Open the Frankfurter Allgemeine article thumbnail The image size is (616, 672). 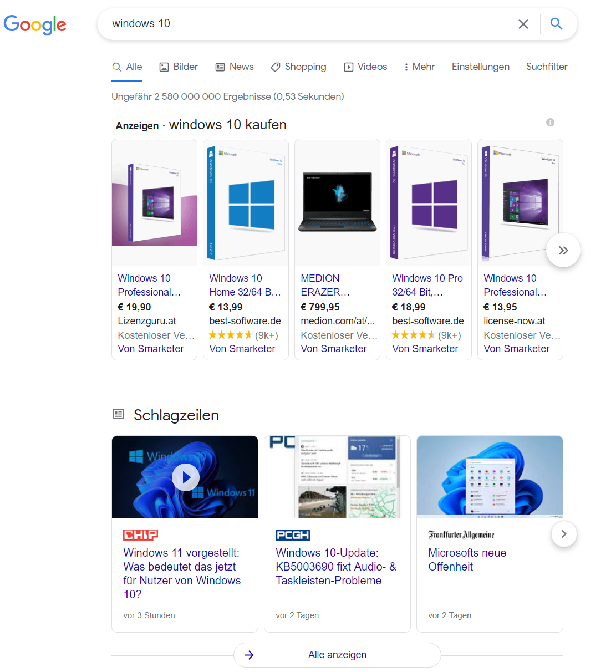[490, 477]
